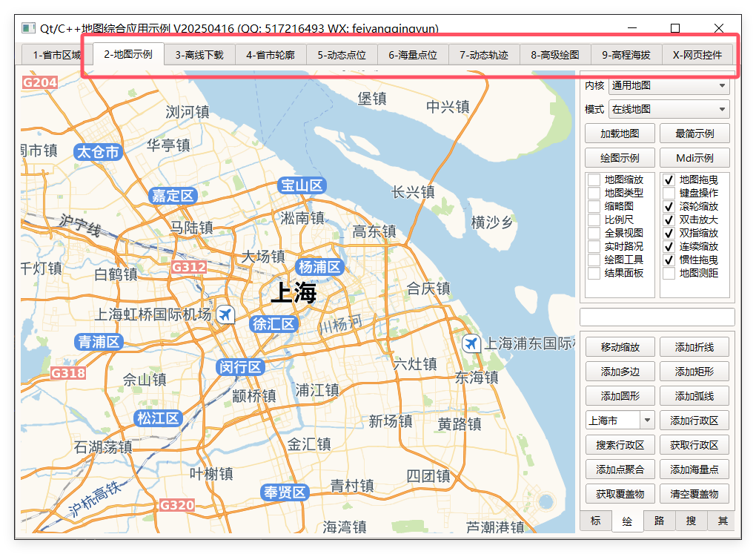The image size is (756, 554).
Task: Uncheck the 连续缩放 checkbox
Action: point(669,246)
